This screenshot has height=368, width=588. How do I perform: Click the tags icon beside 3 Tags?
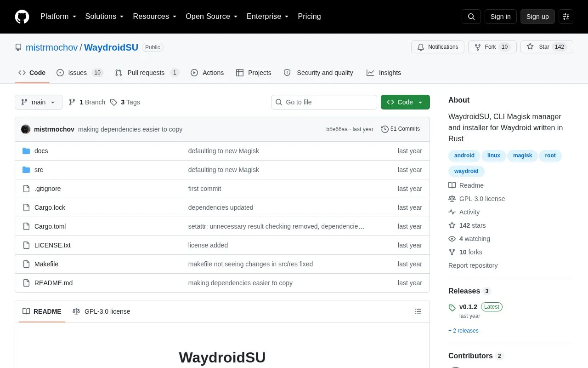click(x=113, y=102)
